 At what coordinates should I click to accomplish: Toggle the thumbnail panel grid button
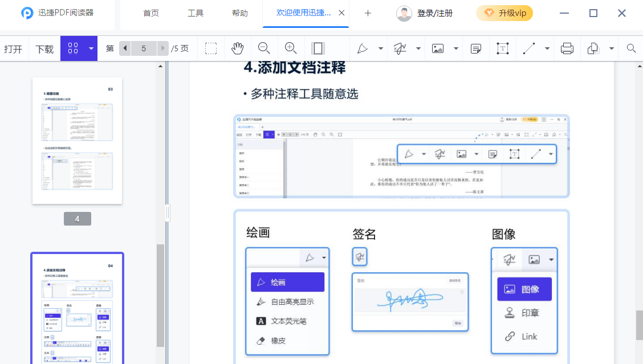point(73,48)
